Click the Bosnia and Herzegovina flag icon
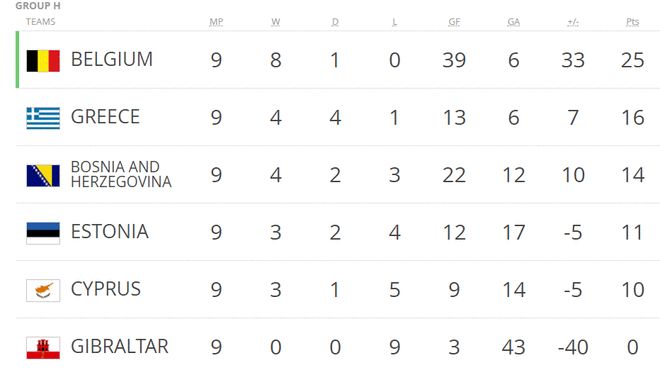Screen dimensions: 660x375 click(43, 176)
